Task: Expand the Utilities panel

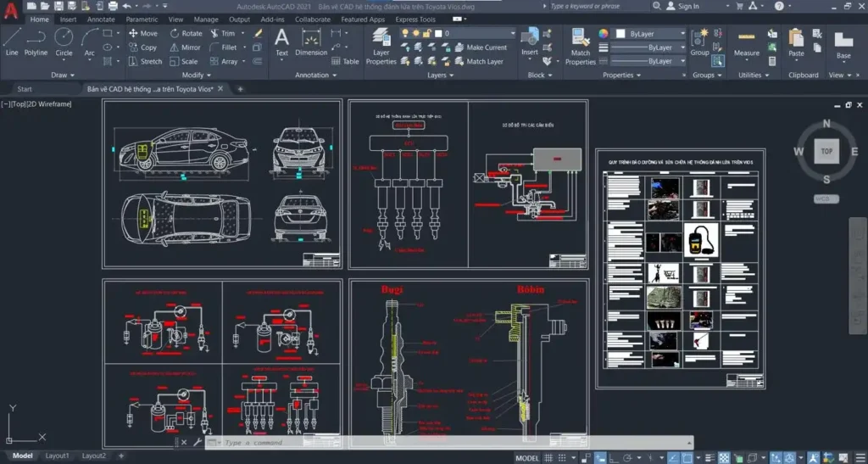Action: tap(754, 75)
